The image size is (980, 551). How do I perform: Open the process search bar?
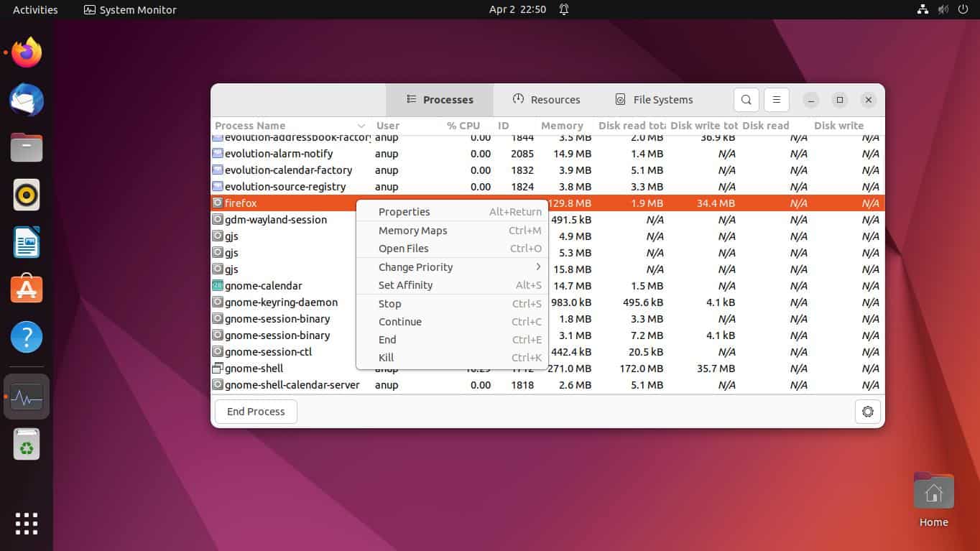(746, 100)
